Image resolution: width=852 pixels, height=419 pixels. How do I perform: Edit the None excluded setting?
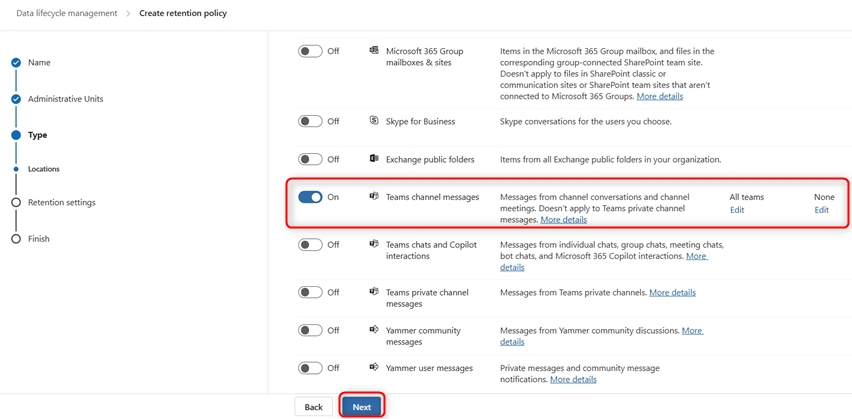click(822, 210)
